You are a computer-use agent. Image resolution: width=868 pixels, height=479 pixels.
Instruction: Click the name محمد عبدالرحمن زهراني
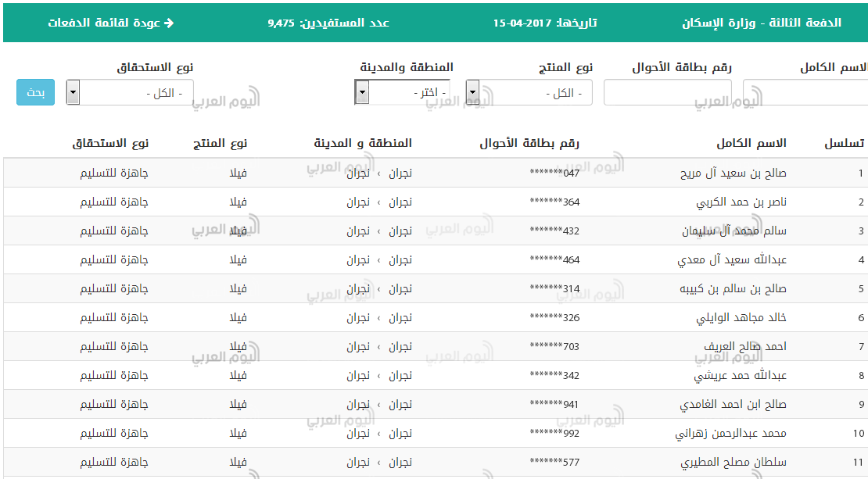[731, 434]
